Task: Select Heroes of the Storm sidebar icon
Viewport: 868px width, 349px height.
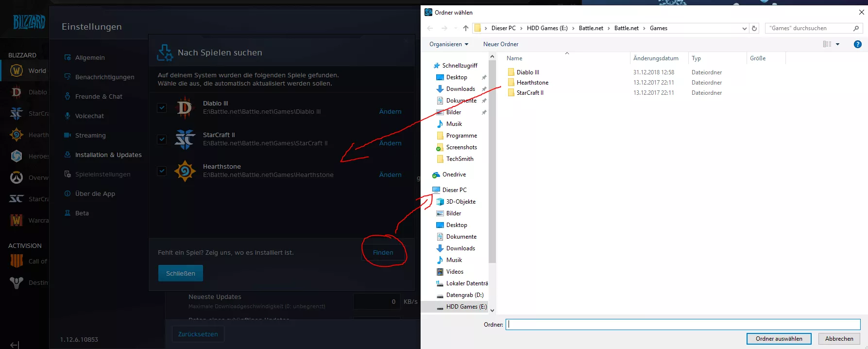Action: 17,156
